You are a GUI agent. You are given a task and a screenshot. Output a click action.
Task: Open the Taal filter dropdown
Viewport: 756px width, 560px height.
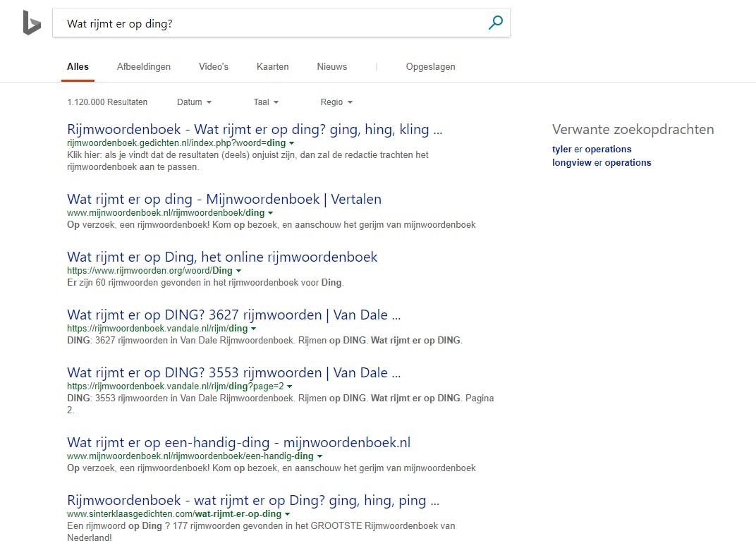pyautogui.click(x=266, y=102)
